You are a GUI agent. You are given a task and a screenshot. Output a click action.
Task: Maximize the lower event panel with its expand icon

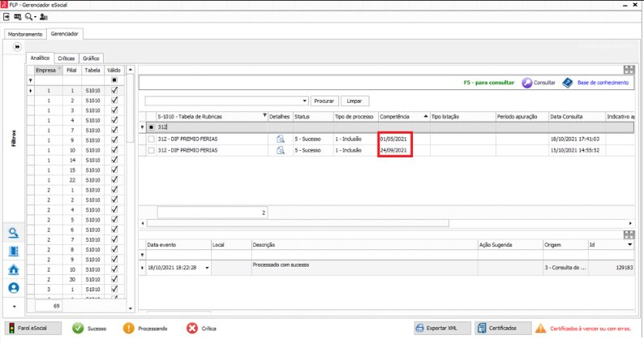(629, 234)
